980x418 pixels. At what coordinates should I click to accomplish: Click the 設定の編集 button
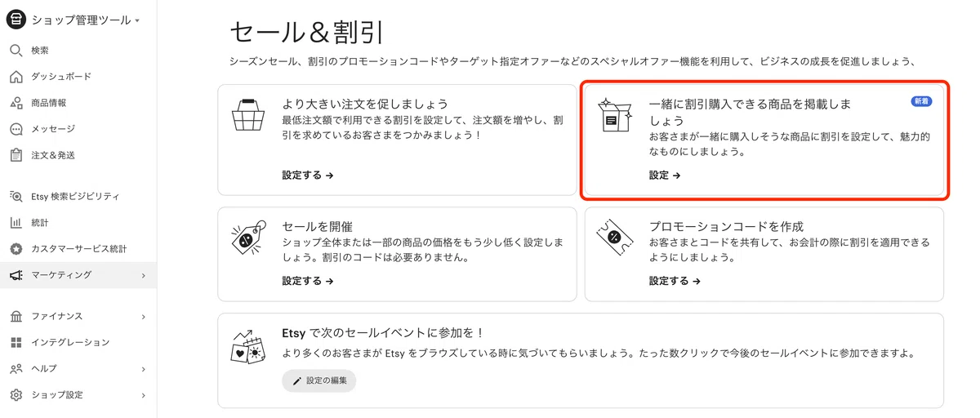tap(319, 380)
